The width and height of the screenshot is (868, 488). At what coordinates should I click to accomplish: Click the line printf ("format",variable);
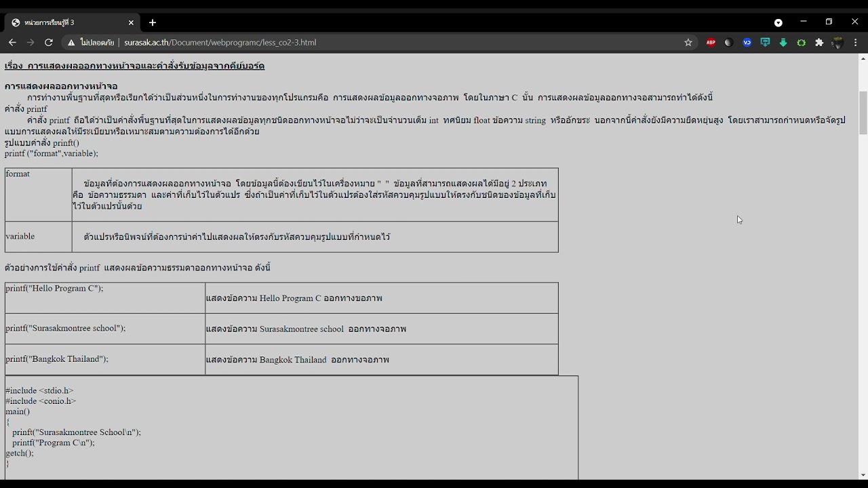tap(52, 153)
